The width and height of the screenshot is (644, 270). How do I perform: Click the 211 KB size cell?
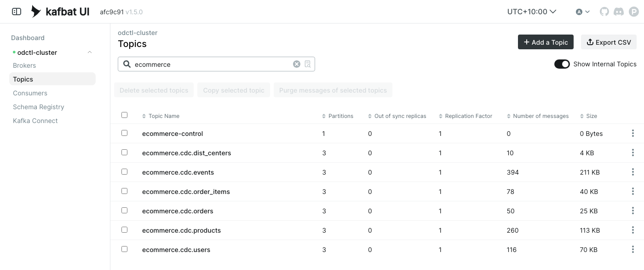[x=590, y=172]
